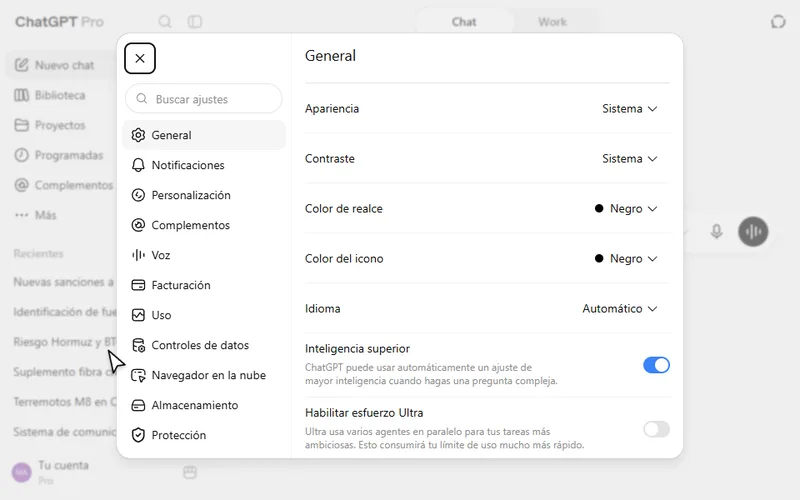Enable the Habilitar esfuerzo Ultra toggle
The height and width of the screenshot is (500, 800).
point(656,429)
